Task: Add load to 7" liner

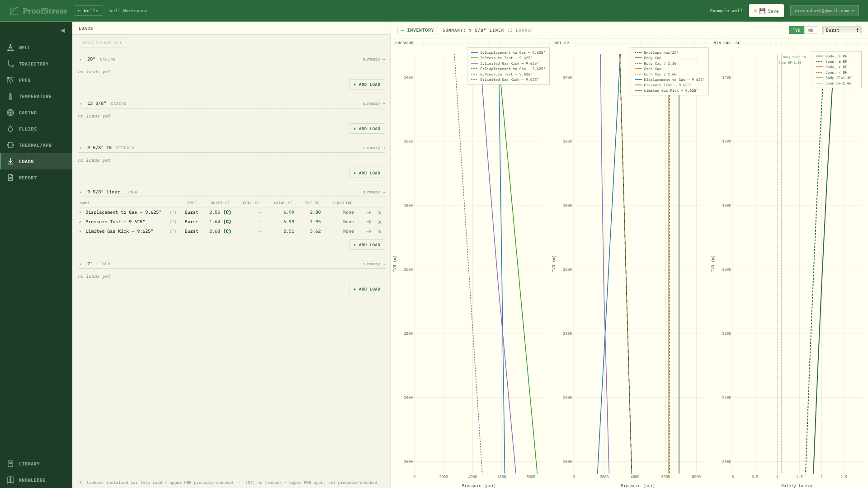Action: click(x=367, y=289)
